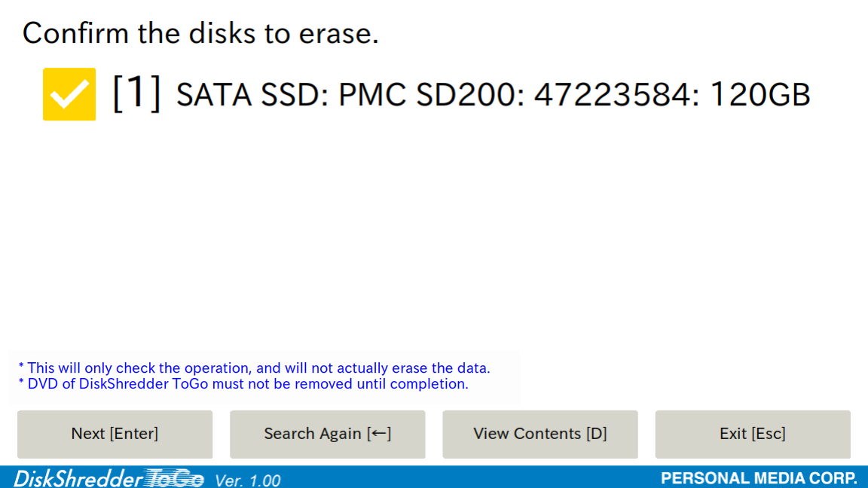Click the left arrow icon in Search Again
Screen dimensions: 868x488
click(379, 433)
